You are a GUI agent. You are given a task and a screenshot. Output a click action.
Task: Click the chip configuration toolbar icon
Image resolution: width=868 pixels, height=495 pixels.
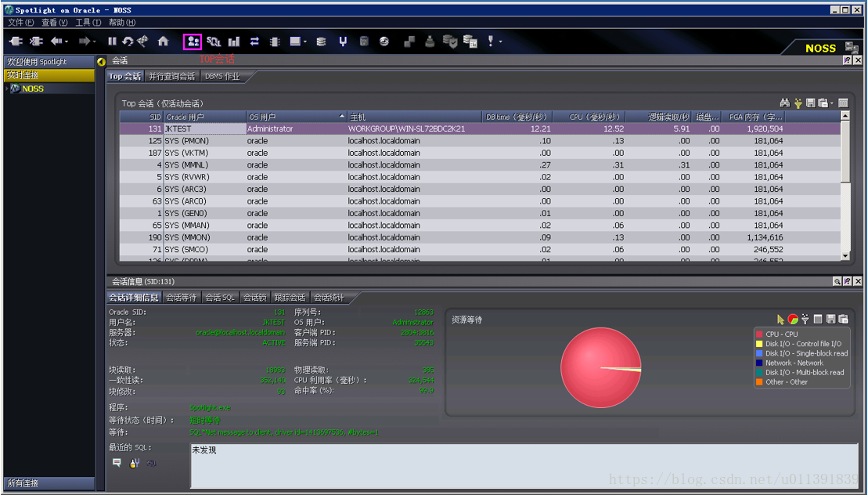click(x=275, y=42)
